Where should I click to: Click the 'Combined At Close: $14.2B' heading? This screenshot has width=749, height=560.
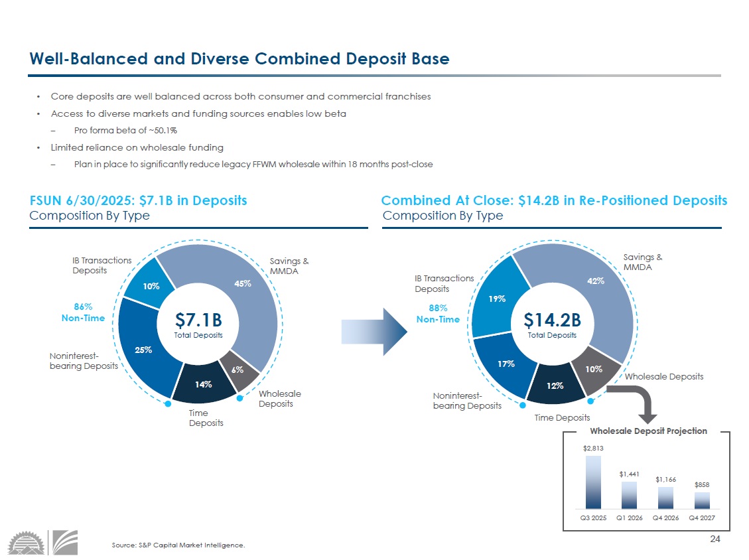[554, 200]
